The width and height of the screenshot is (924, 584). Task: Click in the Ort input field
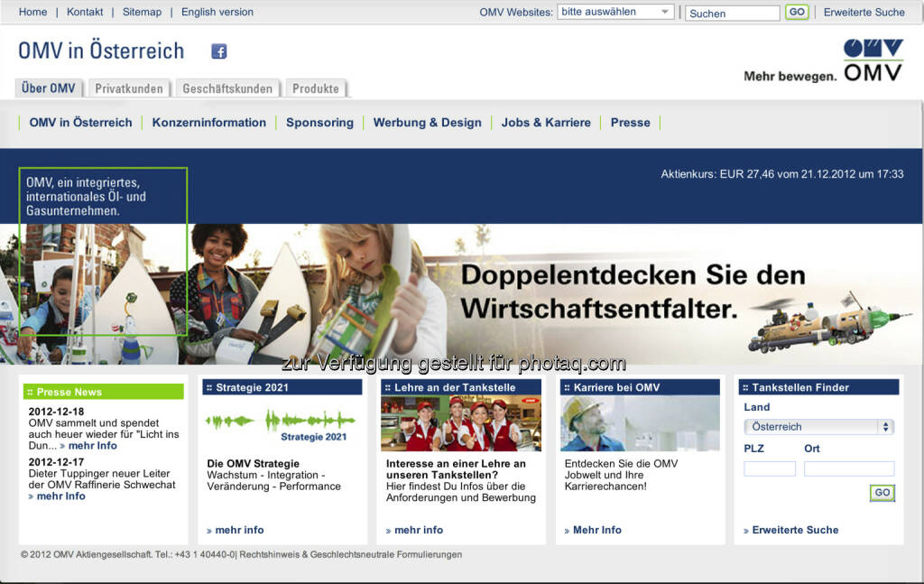[x=848, y=468]
